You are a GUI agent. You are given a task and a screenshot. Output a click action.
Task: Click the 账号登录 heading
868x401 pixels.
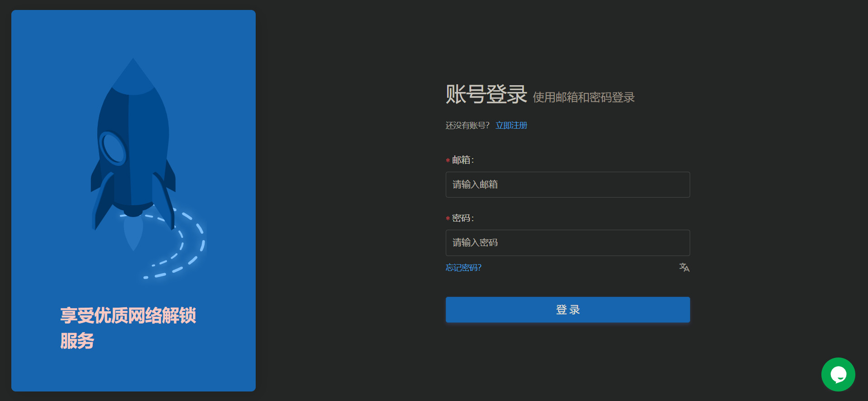486,94
